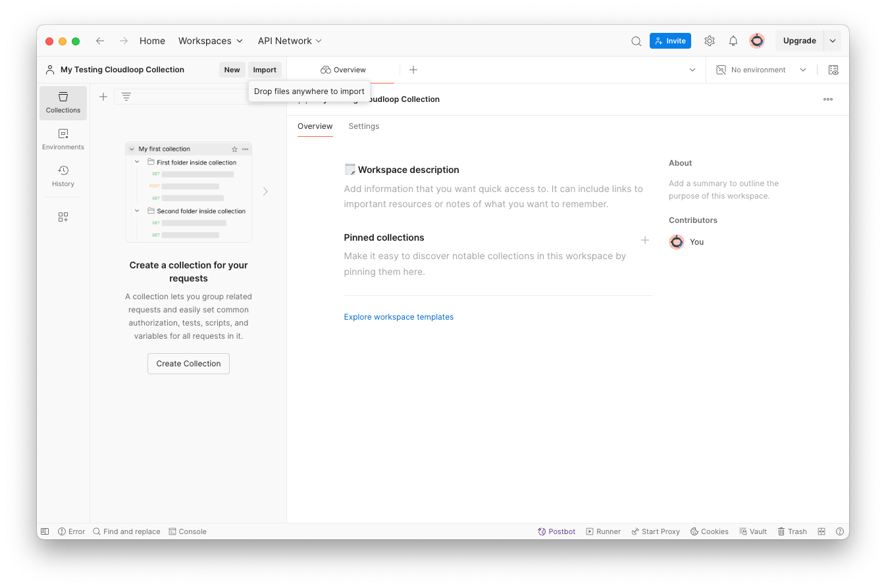Open Find and replace in footer

coord(126,531)
